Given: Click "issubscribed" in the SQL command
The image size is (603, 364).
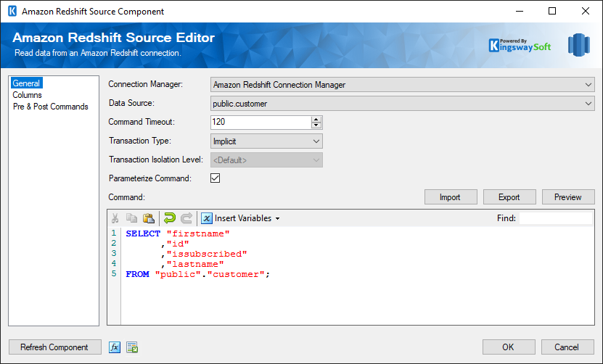Looking at the screenshot, I should (207, 254).
